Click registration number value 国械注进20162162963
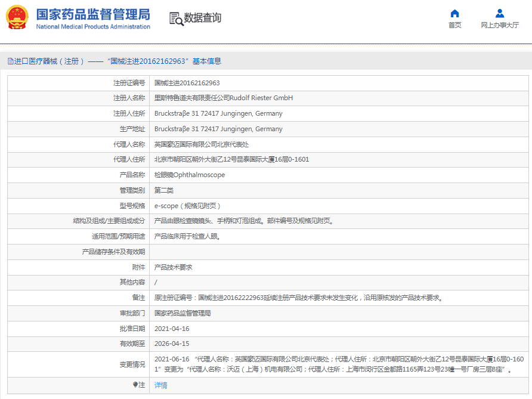Image resolution: width=532 pixels, height=399 pixels. pos(187,83)
